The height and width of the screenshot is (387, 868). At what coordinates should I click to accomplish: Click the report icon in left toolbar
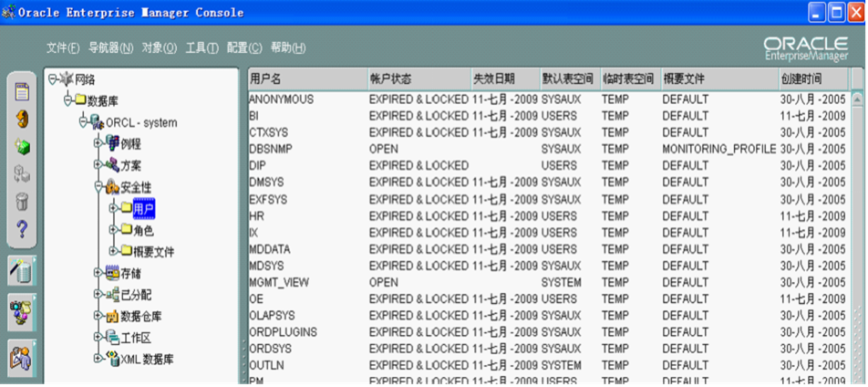(x=22, y=91)
